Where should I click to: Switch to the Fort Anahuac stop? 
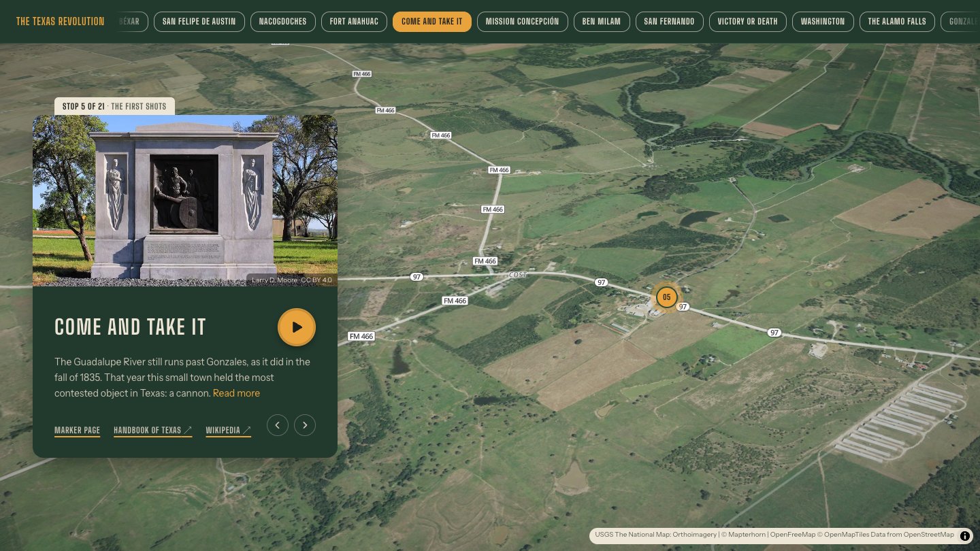click(x=354, y=22)
